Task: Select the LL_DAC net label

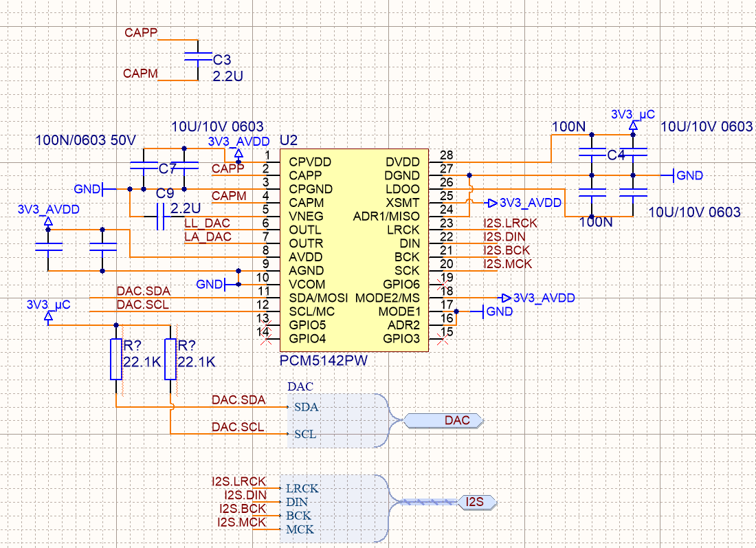Action: pyautogui.click(x=208, y=223)
